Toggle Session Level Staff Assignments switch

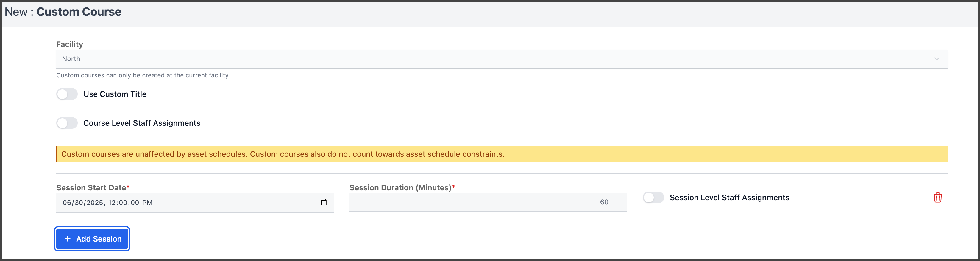(x=653, y=197)
